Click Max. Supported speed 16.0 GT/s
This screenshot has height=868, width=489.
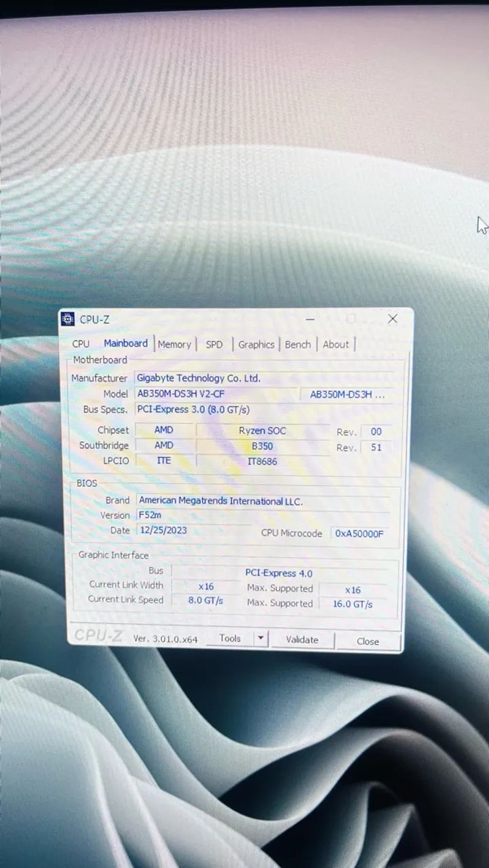353,604
